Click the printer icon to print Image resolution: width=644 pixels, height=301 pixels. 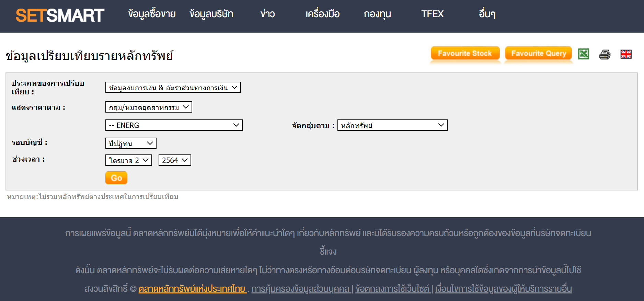point(605,54)
